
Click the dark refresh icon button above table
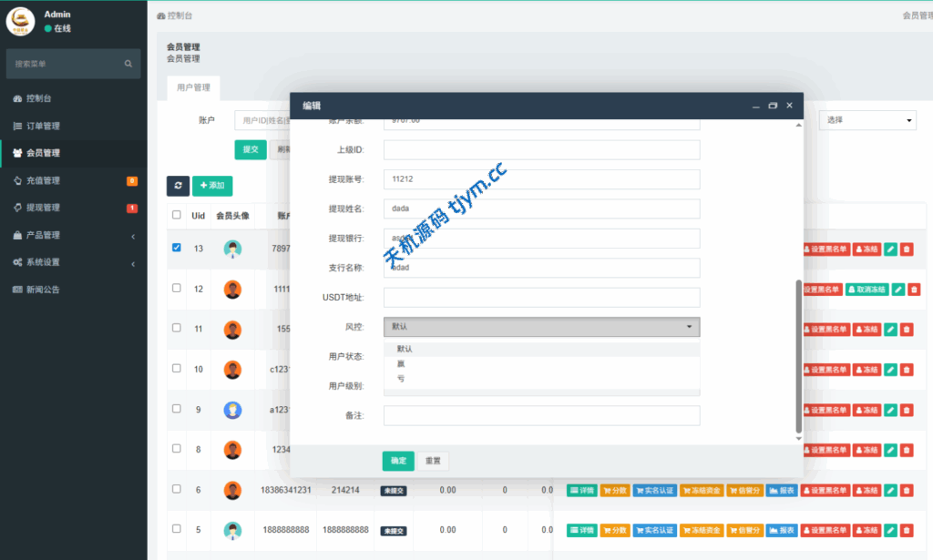click(x=178, y=185)
